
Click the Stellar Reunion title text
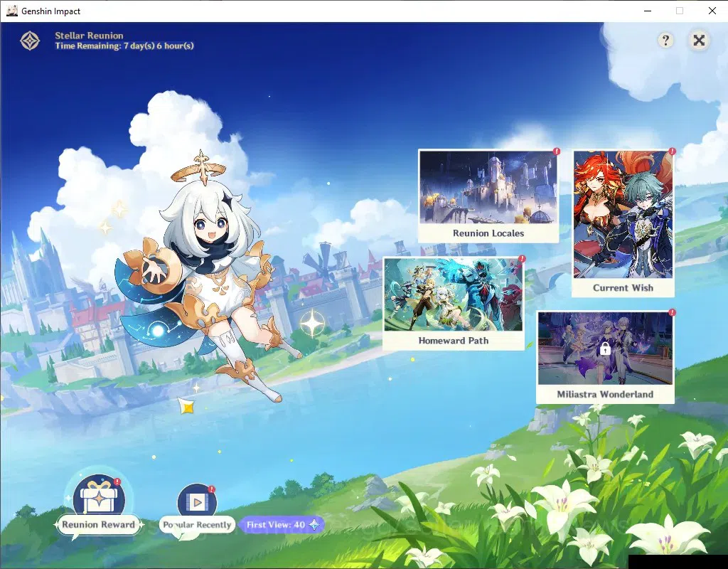coord(89,36)
